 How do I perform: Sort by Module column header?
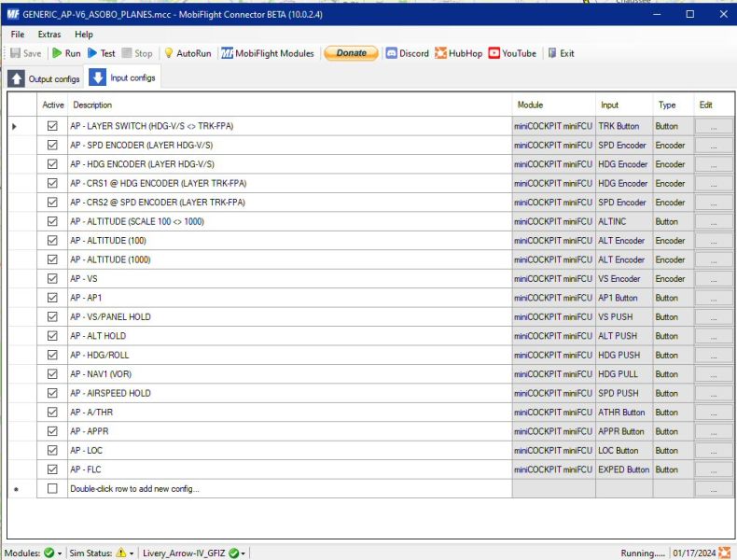554,105
